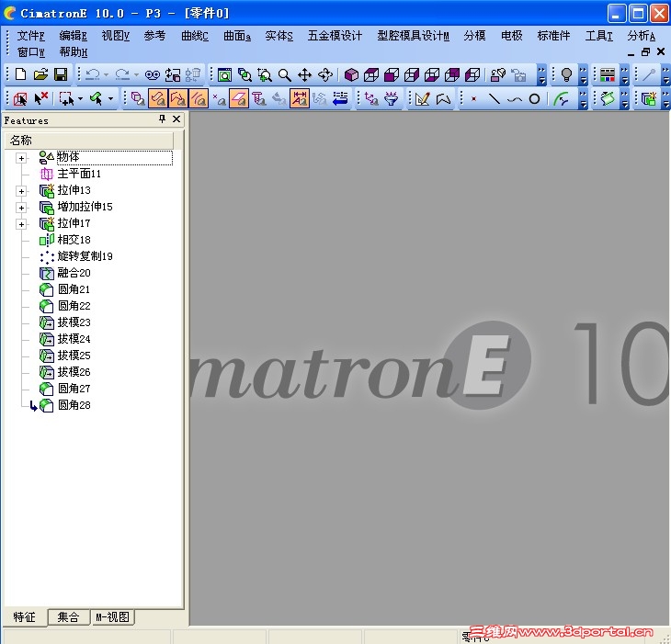The image size is (671, 644).
Task: Click the red wireframe cube select icon
Action: pos(20,99)
